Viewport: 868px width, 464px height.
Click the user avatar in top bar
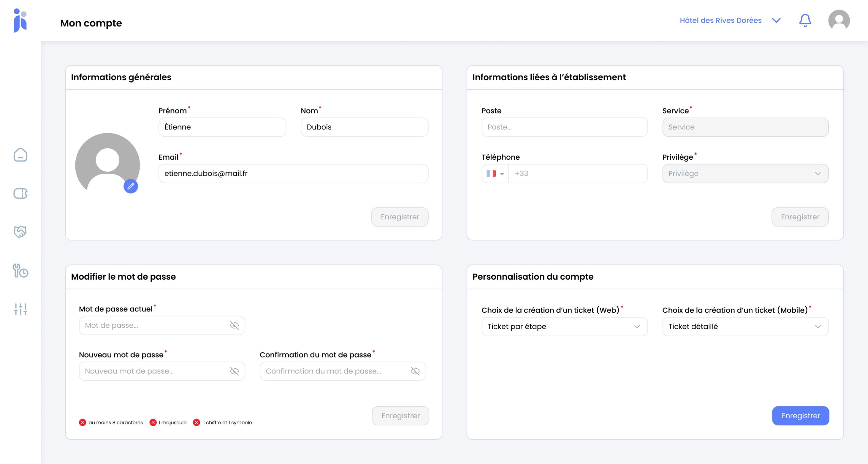839,20
